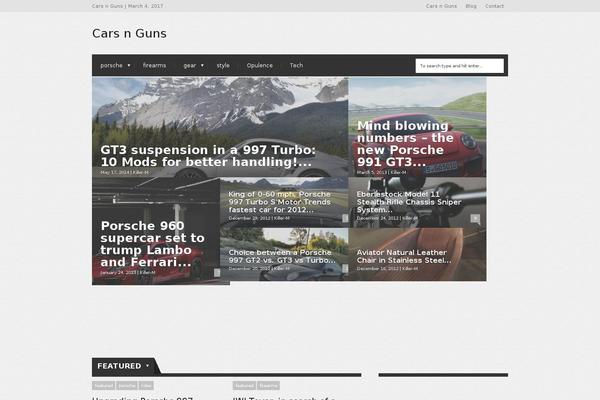Open Choice between a Porsche 997 GT2 headline

(x=282, y=256)
